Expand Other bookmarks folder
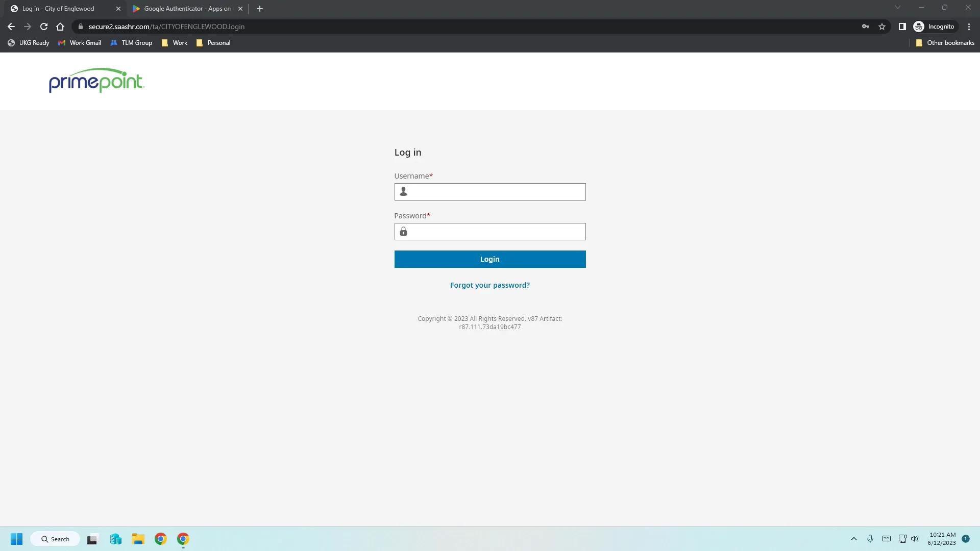Viewport: 980px width, 551px height. (945, 43)
